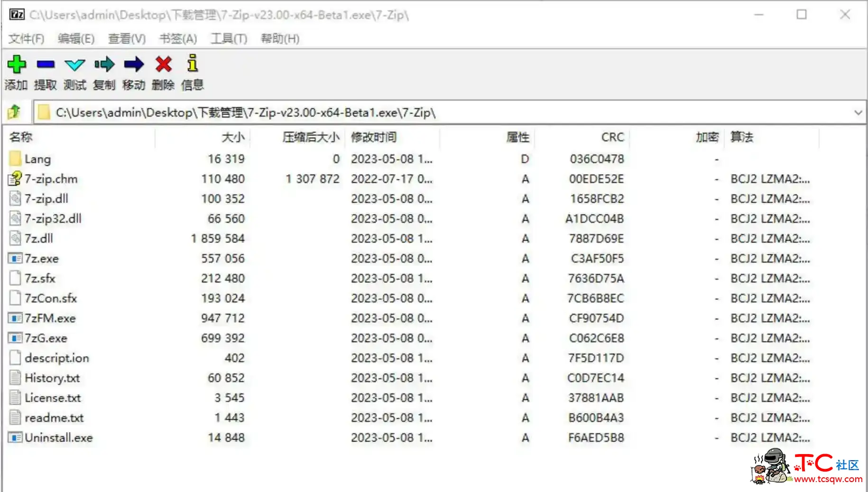Click the algorithm cell of 7-zip.chm row
Viewport: 868px width, 492px height.
pyautogui.click(x=770, y=179)
